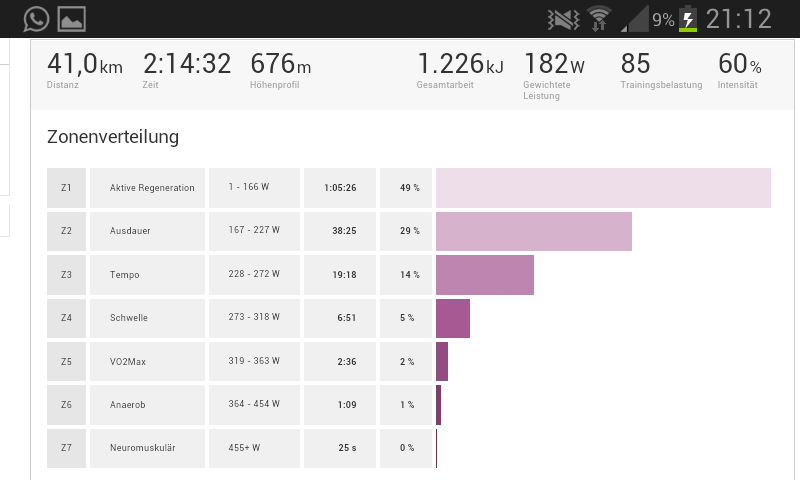This screenshot has height=480, width=800.
Task: Tap the VO2Max zone row
Action: pyautogui.click(x=147, y=361)
